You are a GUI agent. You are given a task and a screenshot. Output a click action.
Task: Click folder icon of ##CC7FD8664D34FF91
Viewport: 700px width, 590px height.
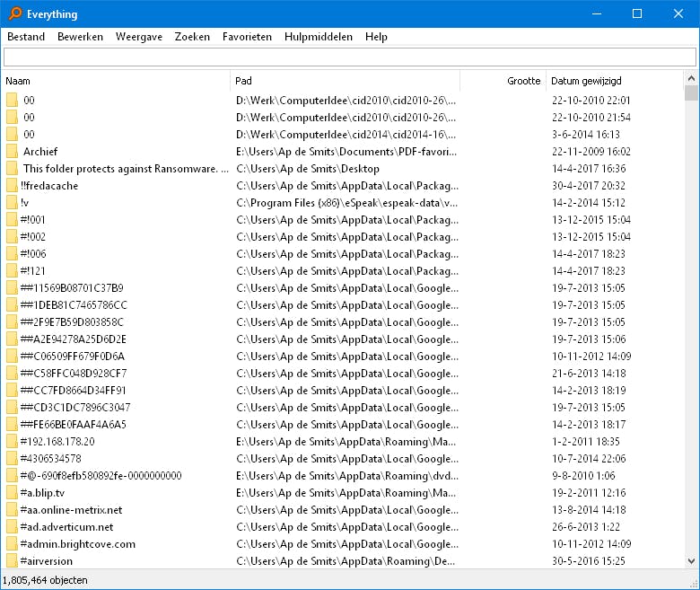[12, 391]
